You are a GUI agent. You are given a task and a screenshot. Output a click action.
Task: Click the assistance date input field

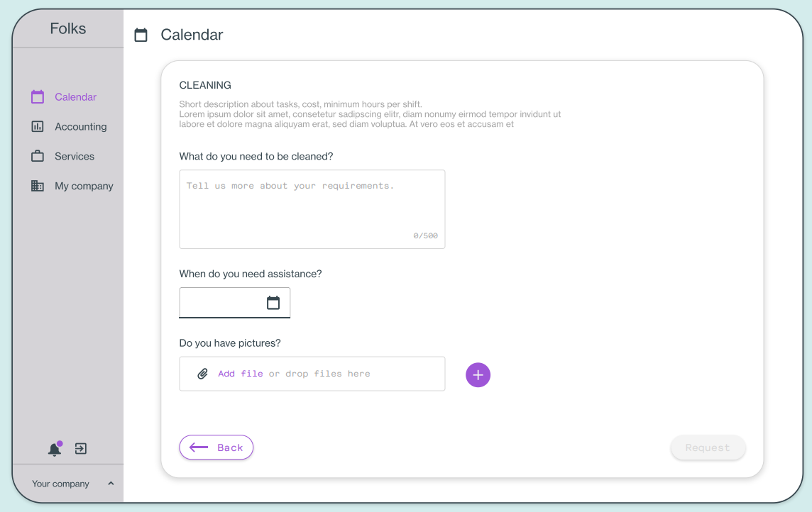[x=235, y=303]
